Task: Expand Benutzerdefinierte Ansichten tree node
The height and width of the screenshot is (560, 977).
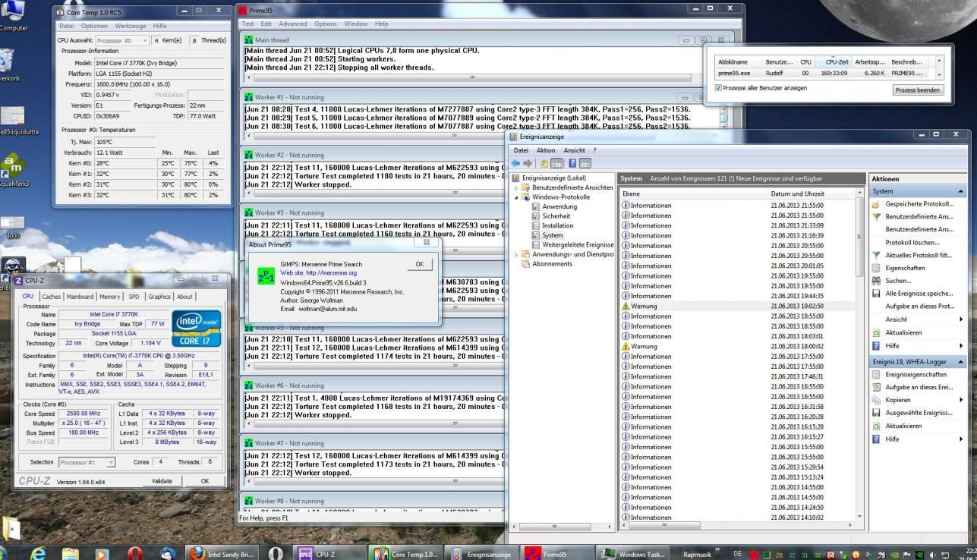Action: coord(518,187)
